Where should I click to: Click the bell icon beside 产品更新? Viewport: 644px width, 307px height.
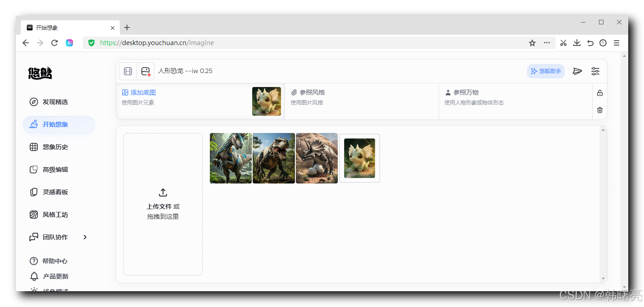(34, 276)
